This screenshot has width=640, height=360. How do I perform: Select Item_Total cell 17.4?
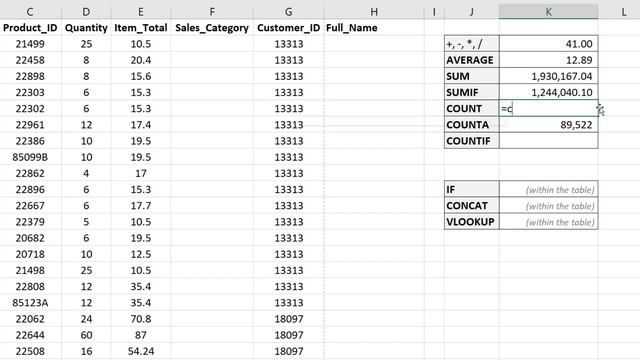coord(141,125)
